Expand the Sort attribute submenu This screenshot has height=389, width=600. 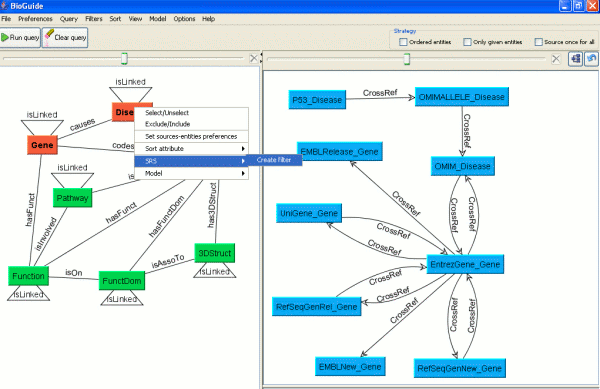pyautogui.click(x=191, y=148)
